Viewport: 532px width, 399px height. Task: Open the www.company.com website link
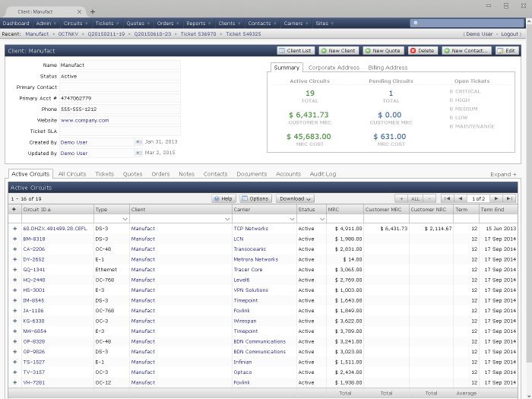(85, 120)
